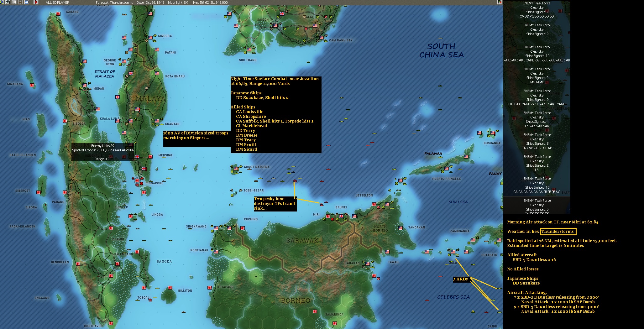Select the enemy task force listing 'TK CVE CL CL CL AP'
The width and height of the screenshot is (644, 329).
point(537,141)
